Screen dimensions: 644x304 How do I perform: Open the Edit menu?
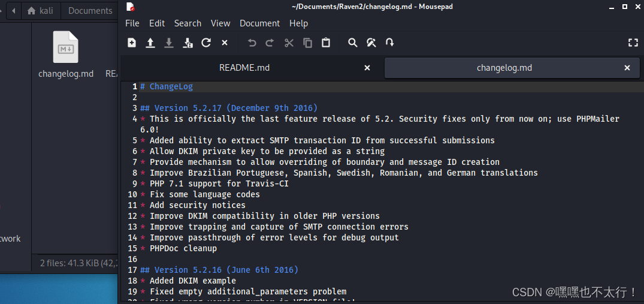point(157,23)
